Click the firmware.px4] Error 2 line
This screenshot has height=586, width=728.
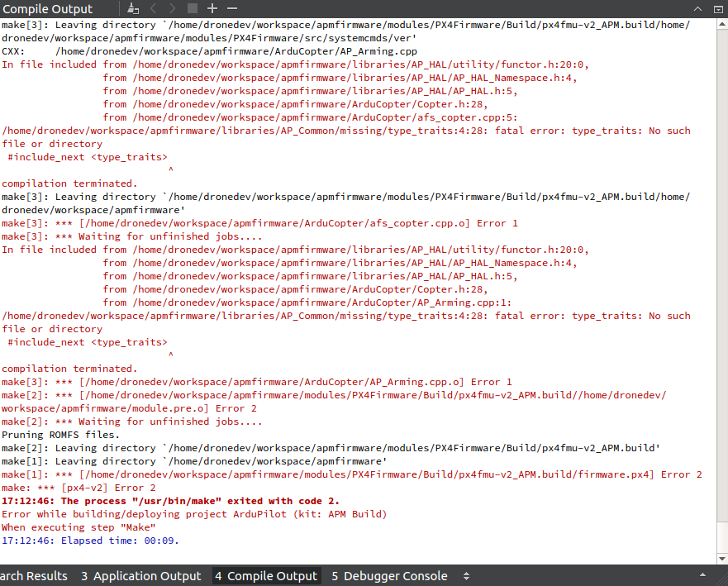point(352,474)
